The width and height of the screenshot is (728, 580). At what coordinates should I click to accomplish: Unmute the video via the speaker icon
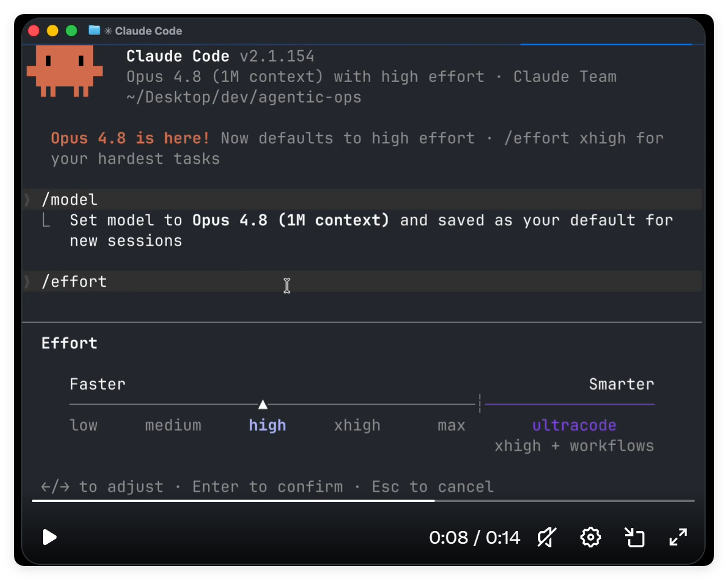547,537
